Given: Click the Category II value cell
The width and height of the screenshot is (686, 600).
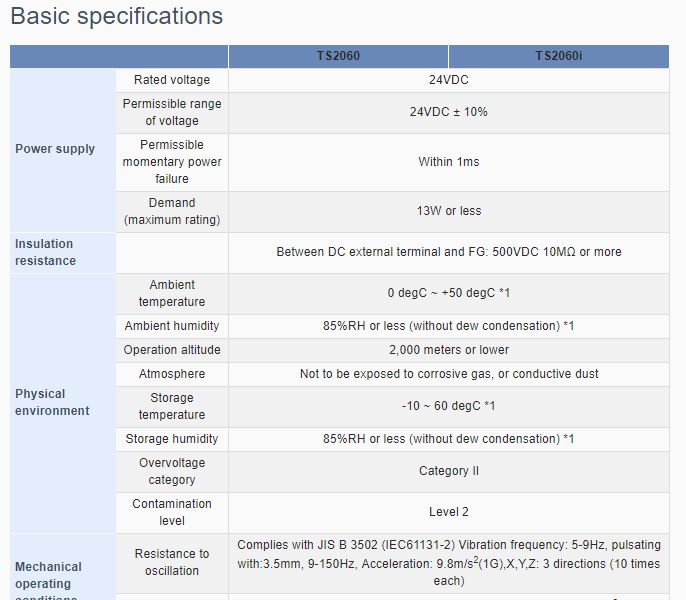Looking at the screenshot, I should (x=448, y=472).
